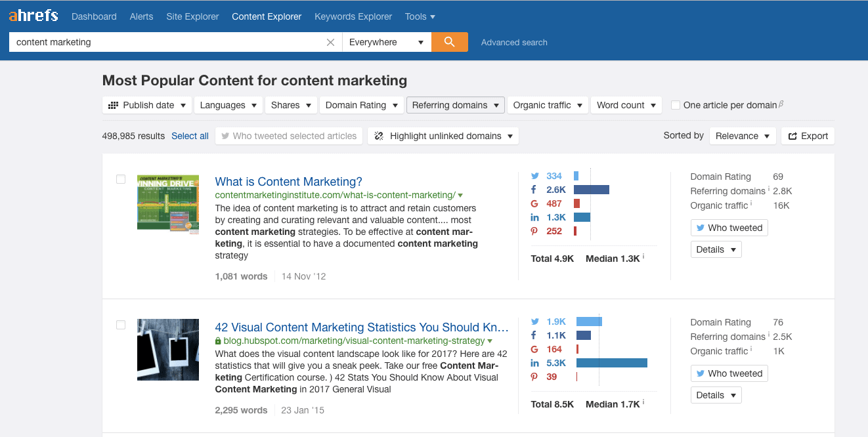Expand the Domain Rating filter
Viewport: 868px width, 437px height.
click(362, 105)
